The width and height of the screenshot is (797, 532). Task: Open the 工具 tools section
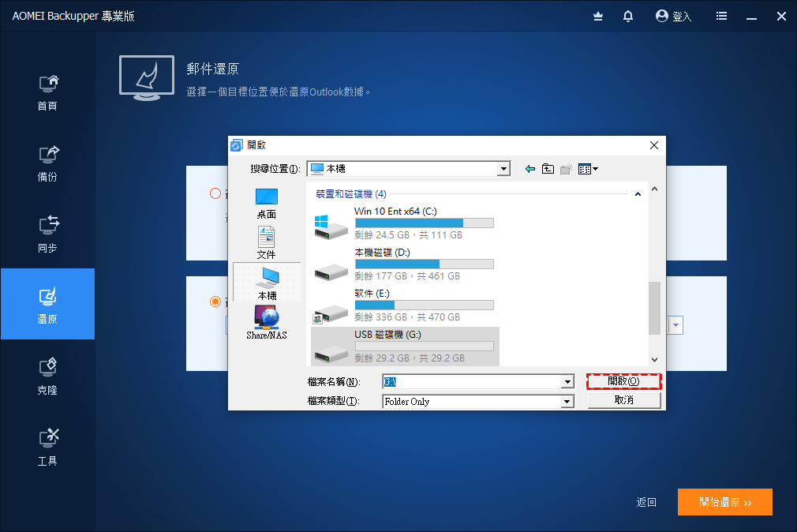click(x=47, y=448)
